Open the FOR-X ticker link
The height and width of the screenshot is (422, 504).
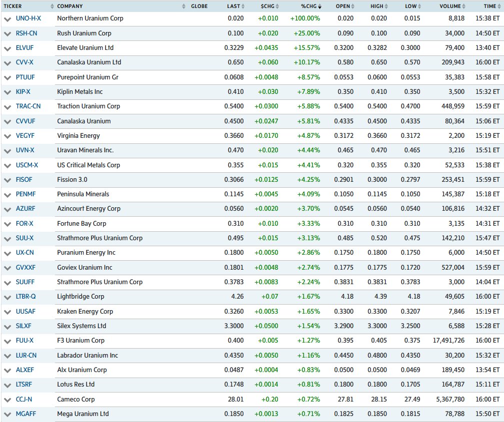[24, 224]
